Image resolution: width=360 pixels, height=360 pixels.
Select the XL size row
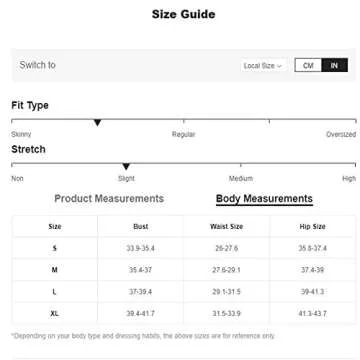[x=184, y=313]
